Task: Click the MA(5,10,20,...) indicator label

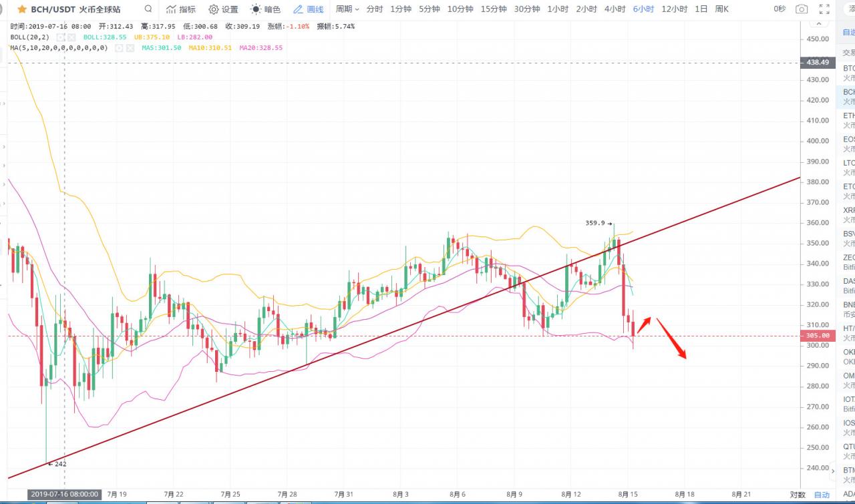Action: point(59,48)
